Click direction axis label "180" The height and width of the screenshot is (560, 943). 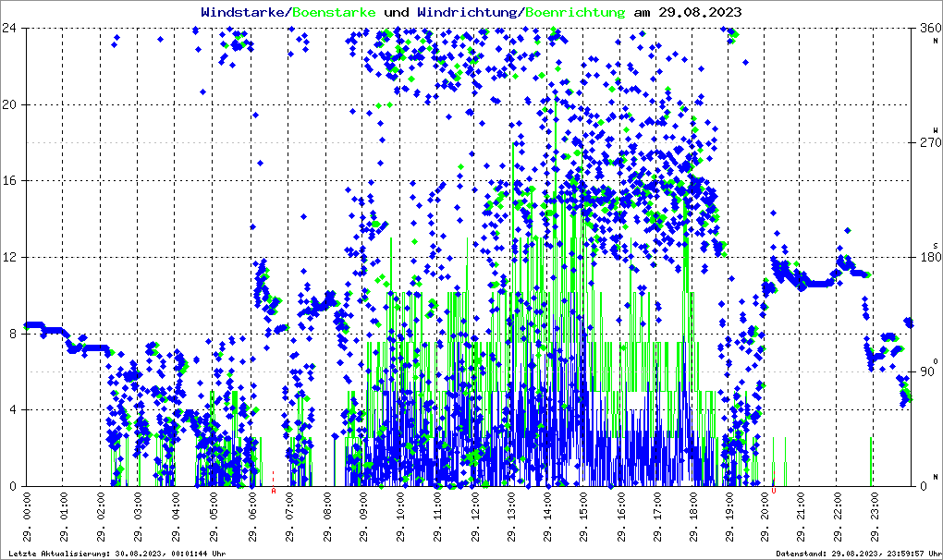(x=930, y=257)
